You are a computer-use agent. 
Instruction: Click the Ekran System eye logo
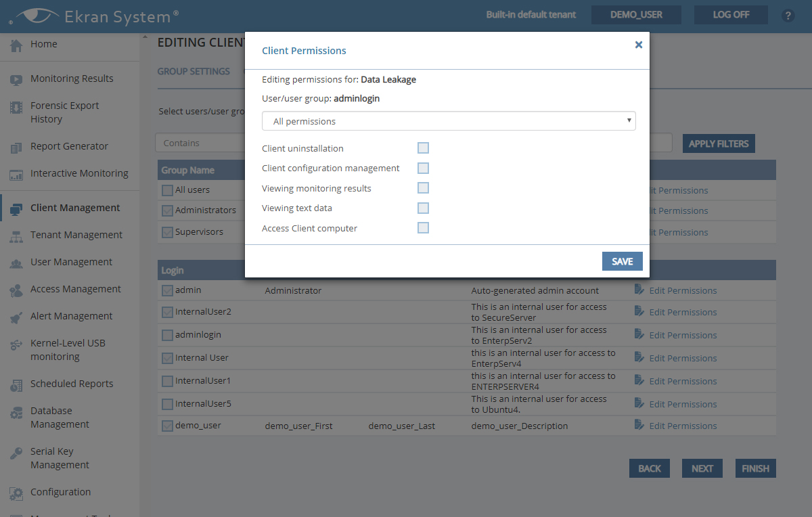pyautogui.click(x=33, y=16)
